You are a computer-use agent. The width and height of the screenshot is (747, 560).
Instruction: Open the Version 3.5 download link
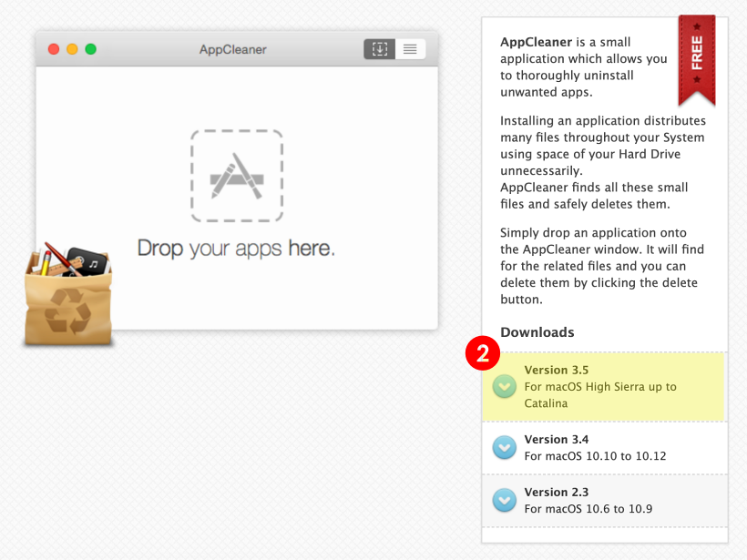click(557, 370)
